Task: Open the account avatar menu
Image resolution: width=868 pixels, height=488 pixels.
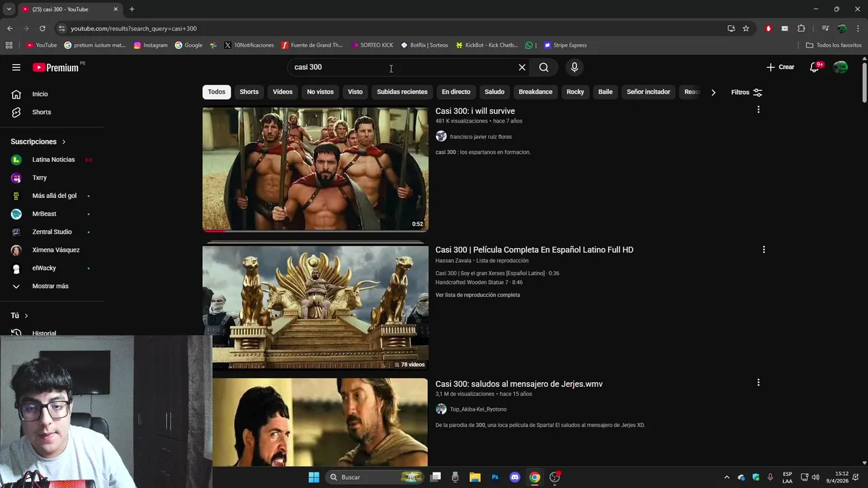Action: [x=841, y=67]
